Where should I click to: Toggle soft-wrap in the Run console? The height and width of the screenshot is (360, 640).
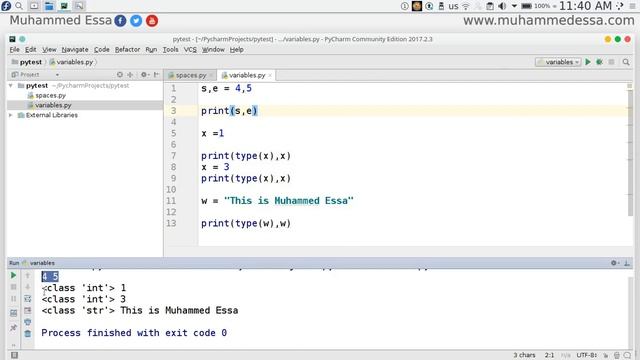[x=27, y=299]
